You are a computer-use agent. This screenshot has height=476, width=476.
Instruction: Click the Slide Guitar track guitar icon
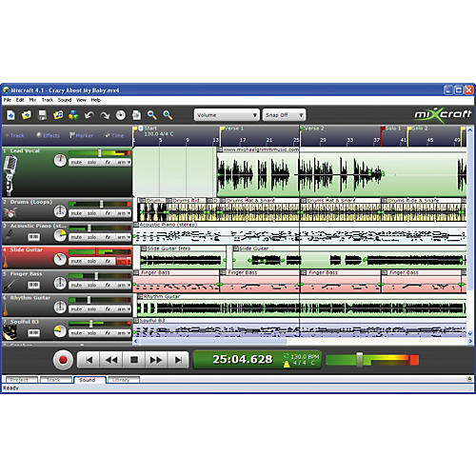(6, 260)
